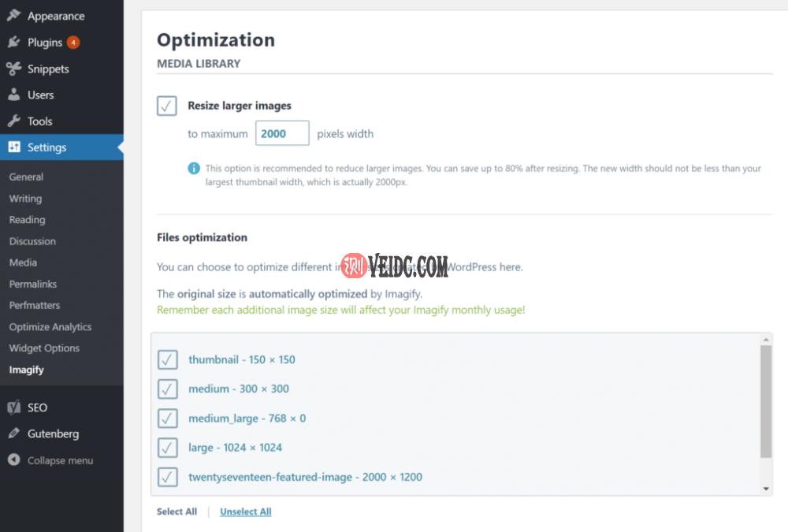Click the blue info icon
The width and height of the screenshot is (788, 532).
coord(194,169)
